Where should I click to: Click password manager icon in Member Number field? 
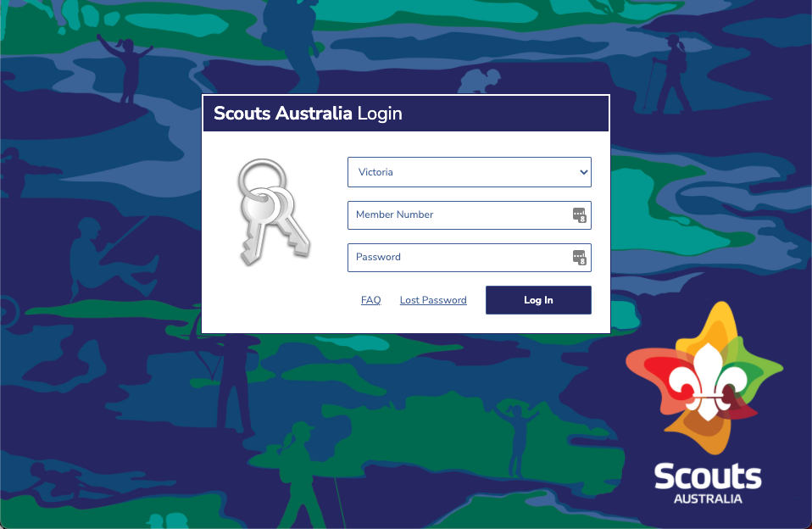(579, 215)
